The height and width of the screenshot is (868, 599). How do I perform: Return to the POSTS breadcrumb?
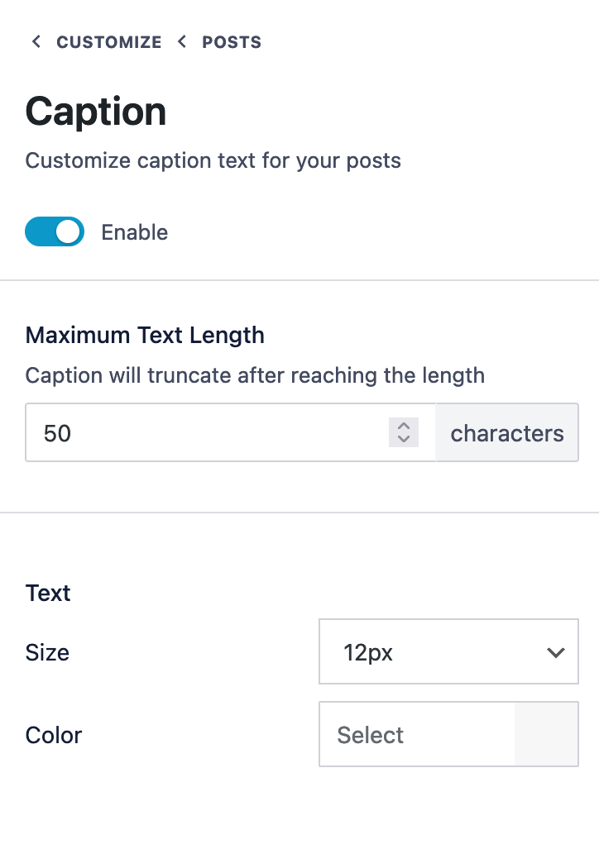coord(232,42)
